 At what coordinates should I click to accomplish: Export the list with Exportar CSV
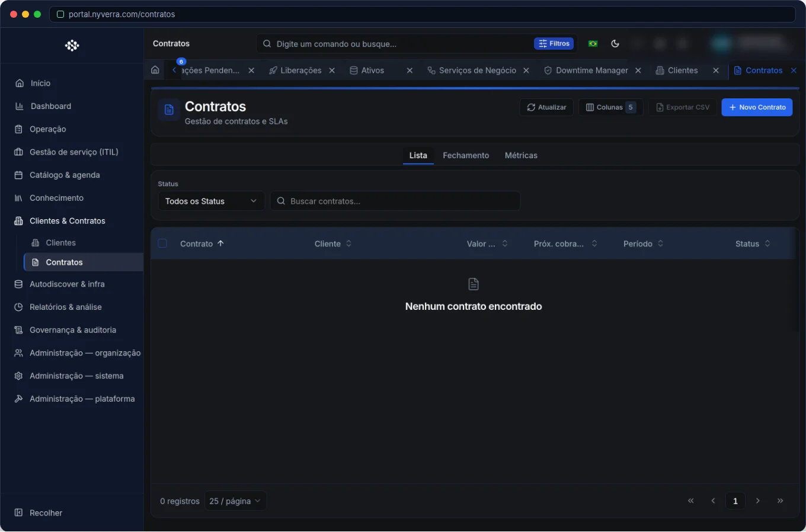683,107
